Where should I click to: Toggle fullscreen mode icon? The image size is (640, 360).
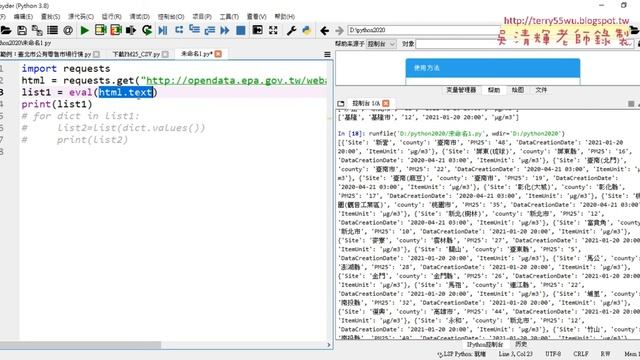point(273,30)
